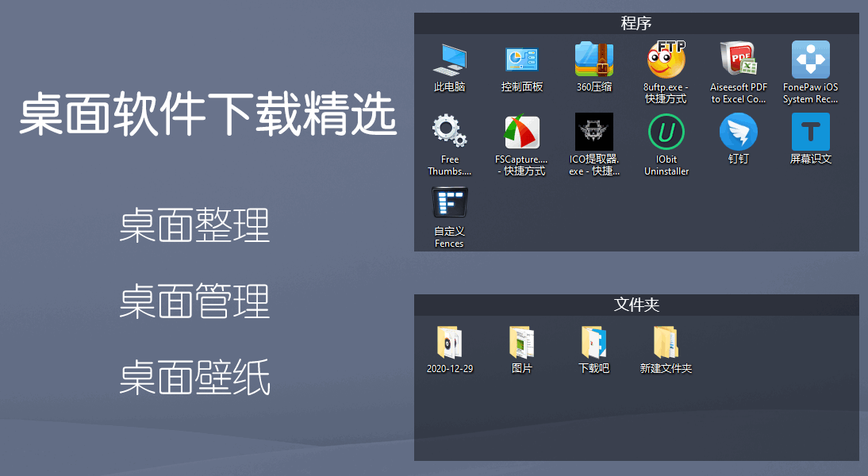Select the 新建文件夹 label text
This screenshot has height=476, width=868.
click(x=666, y=368)
